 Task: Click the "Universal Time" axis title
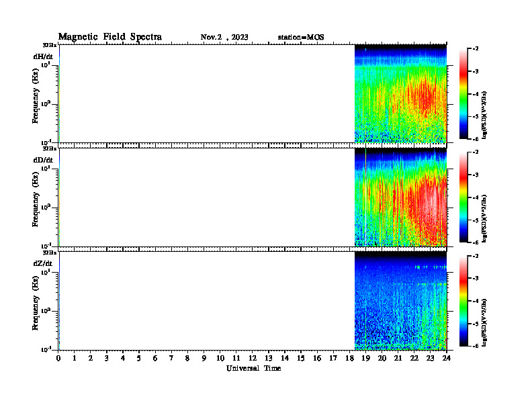click(253, 368)
